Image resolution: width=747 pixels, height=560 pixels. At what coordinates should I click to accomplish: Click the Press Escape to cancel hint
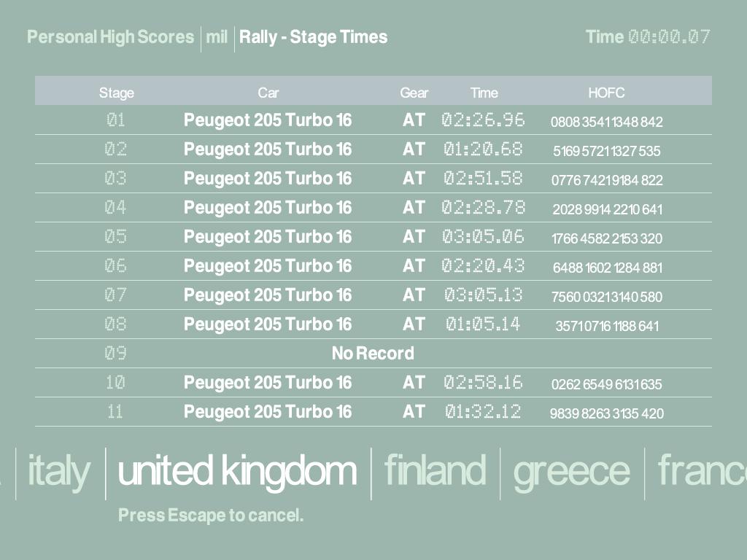coord(211,516)
